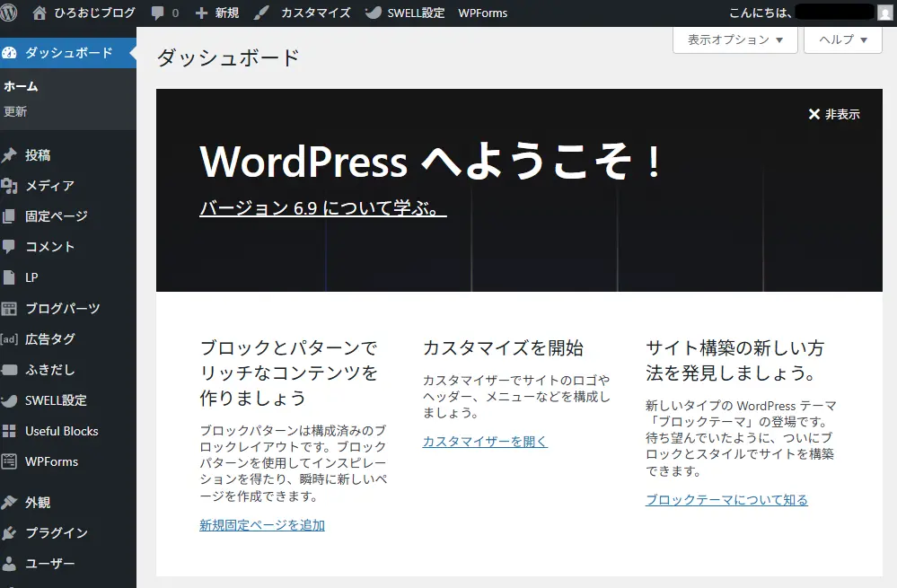
Task: Click the ユーザー person icon in sidebar
Action: click(x=10, y=564)
